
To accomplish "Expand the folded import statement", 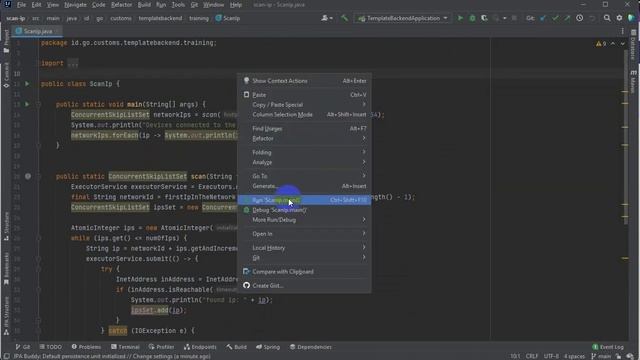I will point(73,63).
